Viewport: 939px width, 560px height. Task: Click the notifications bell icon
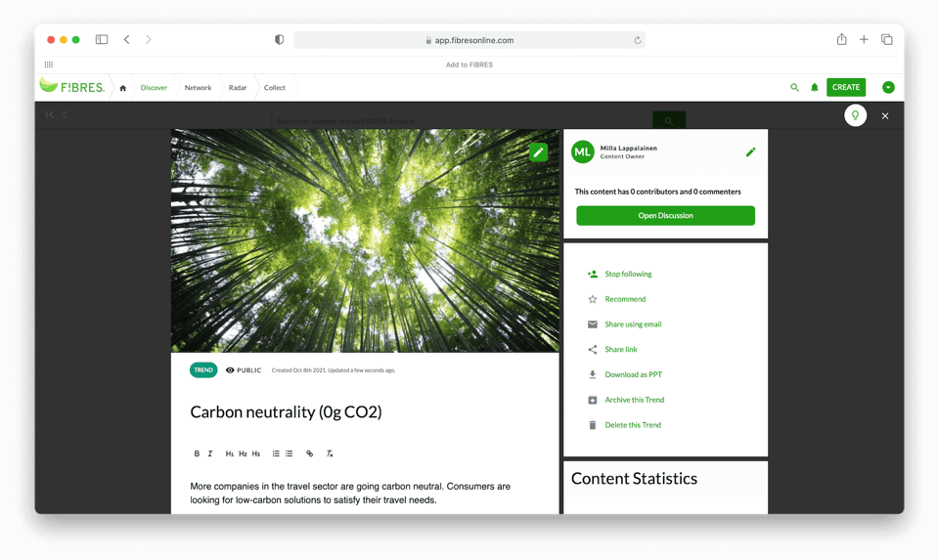[814, 88]
